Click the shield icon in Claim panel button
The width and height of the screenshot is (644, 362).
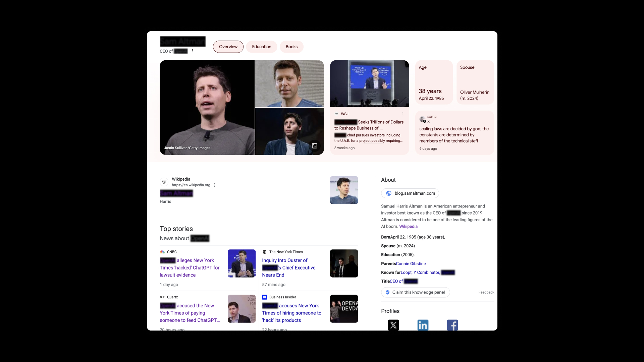tap(388, 292)
